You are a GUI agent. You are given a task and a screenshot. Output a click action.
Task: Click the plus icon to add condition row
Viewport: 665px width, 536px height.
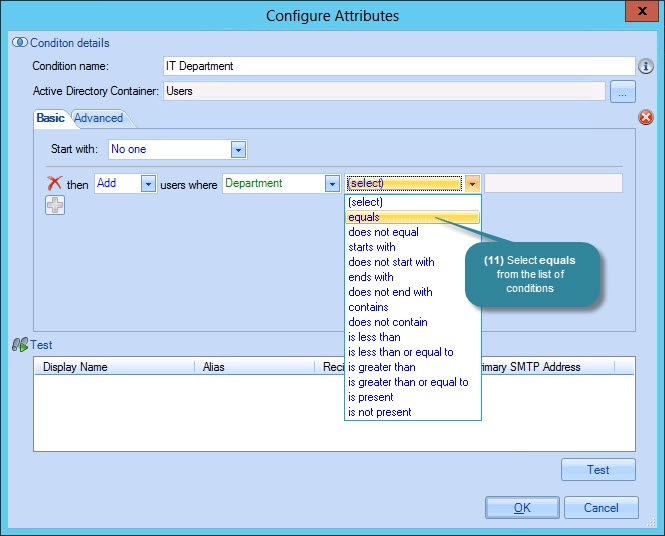[x=55, y=205]
